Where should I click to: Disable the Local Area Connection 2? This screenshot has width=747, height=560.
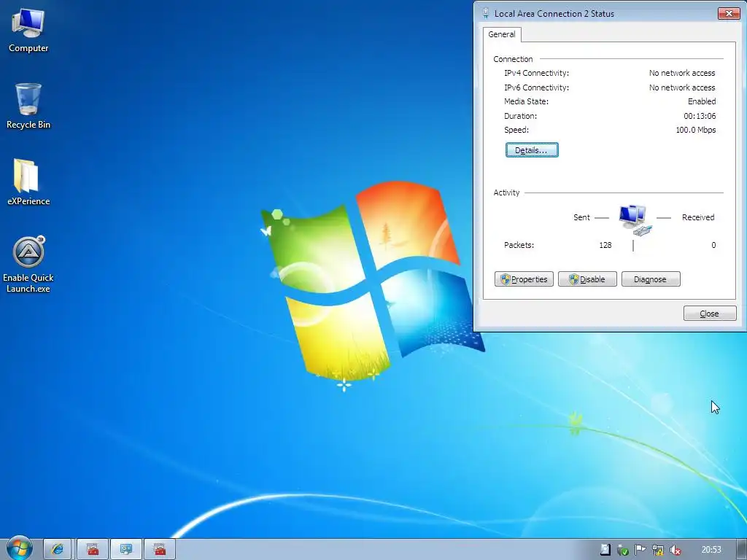587,279
